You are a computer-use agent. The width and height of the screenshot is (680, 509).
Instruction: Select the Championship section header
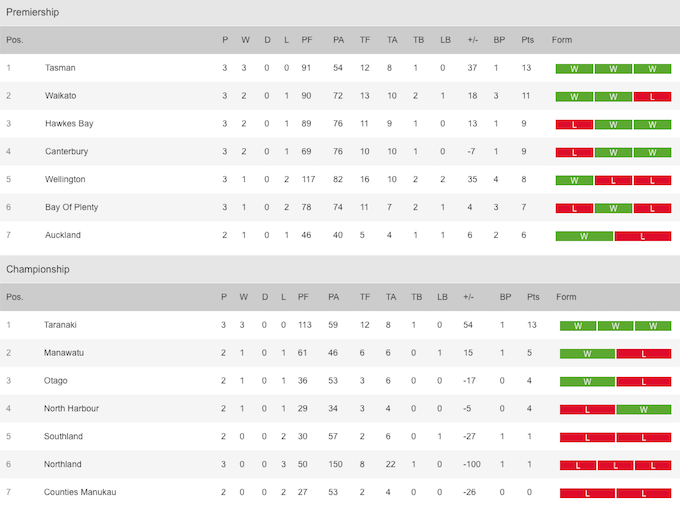(x=340, y=269)
